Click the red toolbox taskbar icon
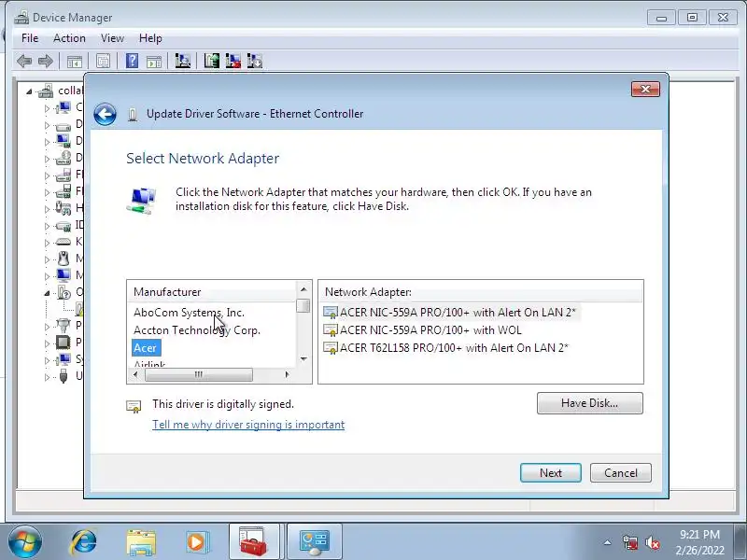 254,541
